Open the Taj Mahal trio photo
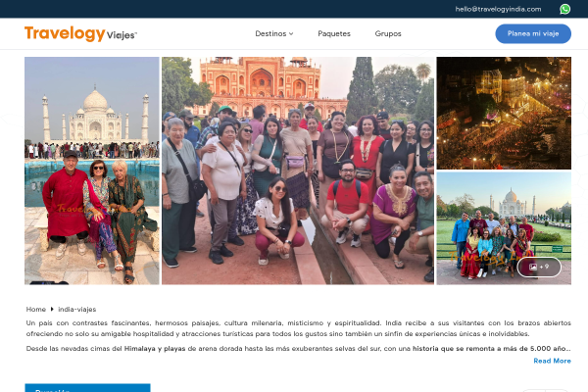Viewport: 588px width, 392px height. pos(92,171)
